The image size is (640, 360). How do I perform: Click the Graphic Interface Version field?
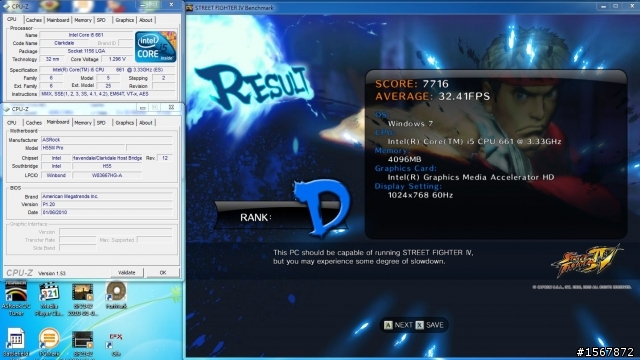coord(116,232)
